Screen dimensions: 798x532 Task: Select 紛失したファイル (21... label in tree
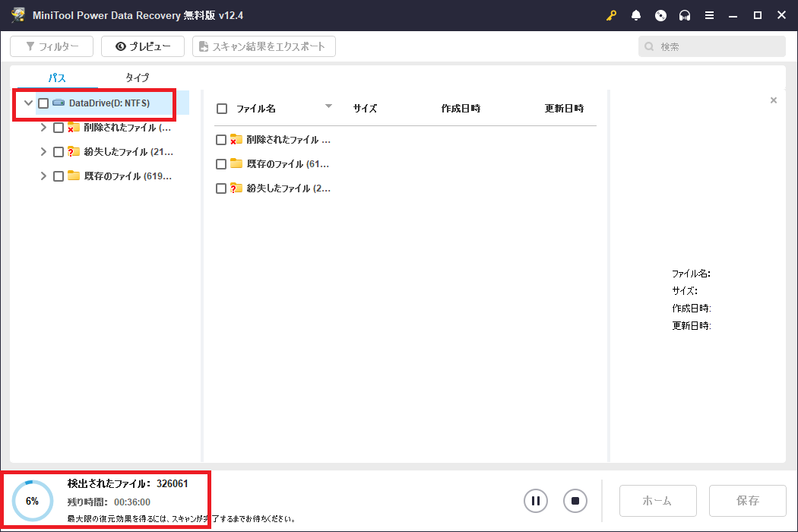pos(128,152)
